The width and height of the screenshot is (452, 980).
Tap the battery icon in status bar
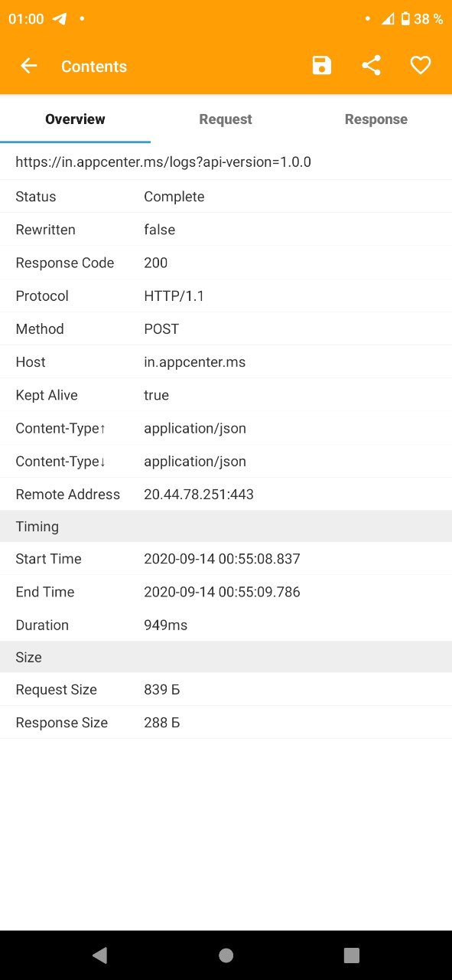pyautogui.click(x=405, y=19)
